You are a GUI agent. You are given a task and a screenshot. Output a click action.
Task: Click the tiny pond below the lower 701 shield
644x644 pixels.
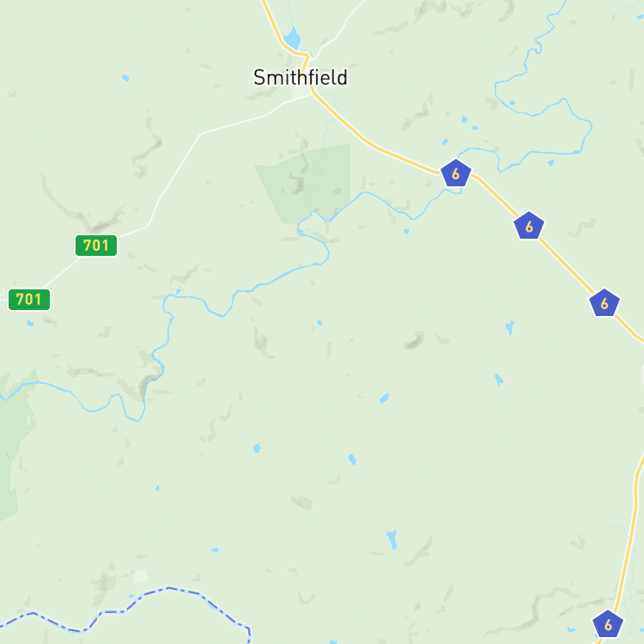(30, 323)
